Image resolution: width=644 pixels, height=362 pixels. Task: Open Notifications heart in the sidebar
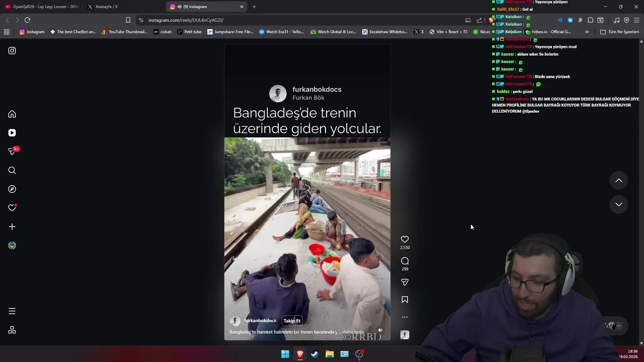(x=12, y=208)
